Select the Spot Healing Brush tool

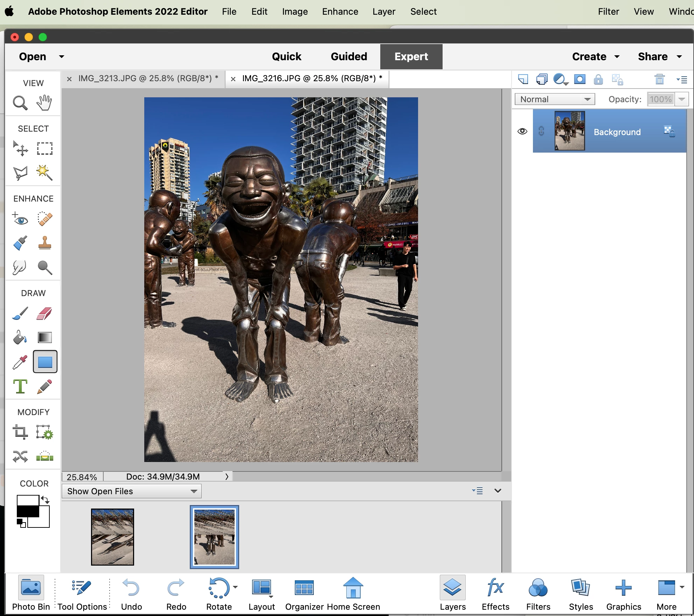click(44, 219)
